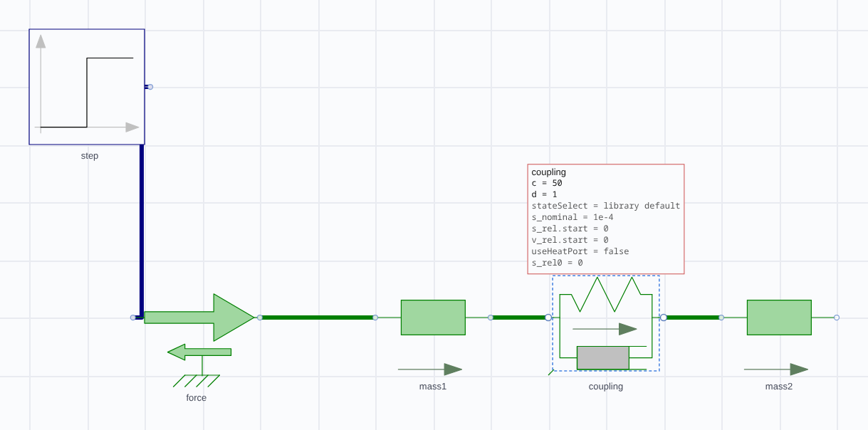
Task: Click the 'coupling' title in the tooltip
Action: coord(549,172)
